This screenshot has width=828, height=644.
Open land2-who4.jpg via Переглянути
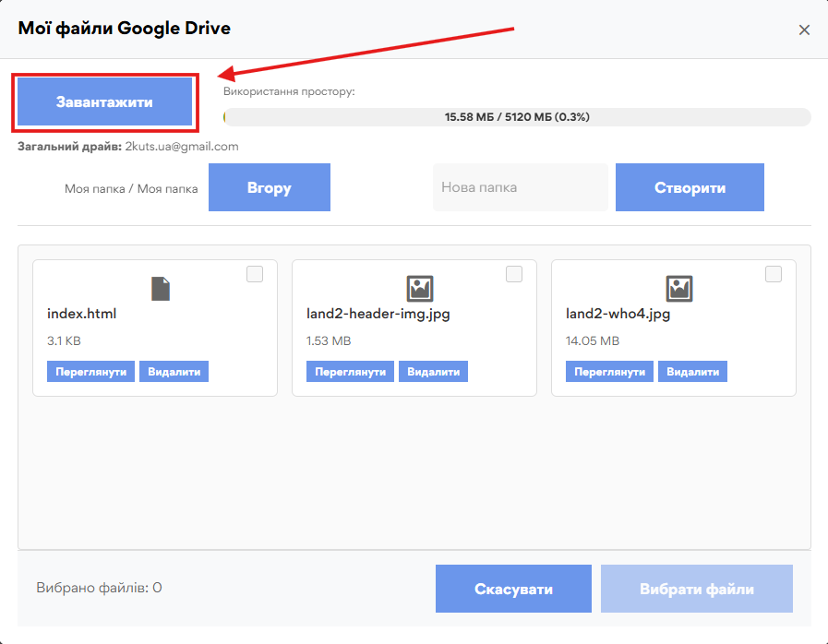point(609,371)
